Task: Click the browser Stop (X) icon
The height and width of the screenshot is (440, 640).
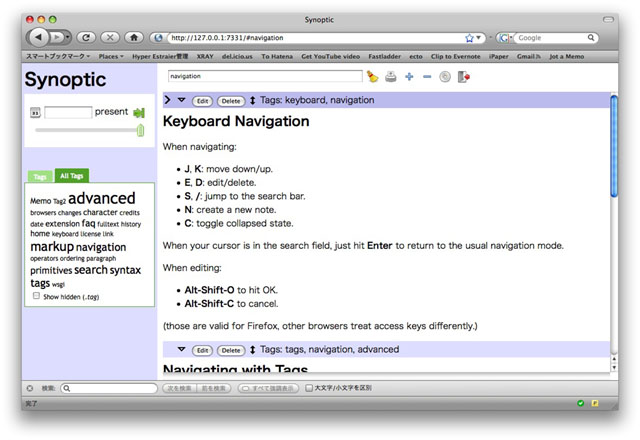Action: (x=110, y=38)
